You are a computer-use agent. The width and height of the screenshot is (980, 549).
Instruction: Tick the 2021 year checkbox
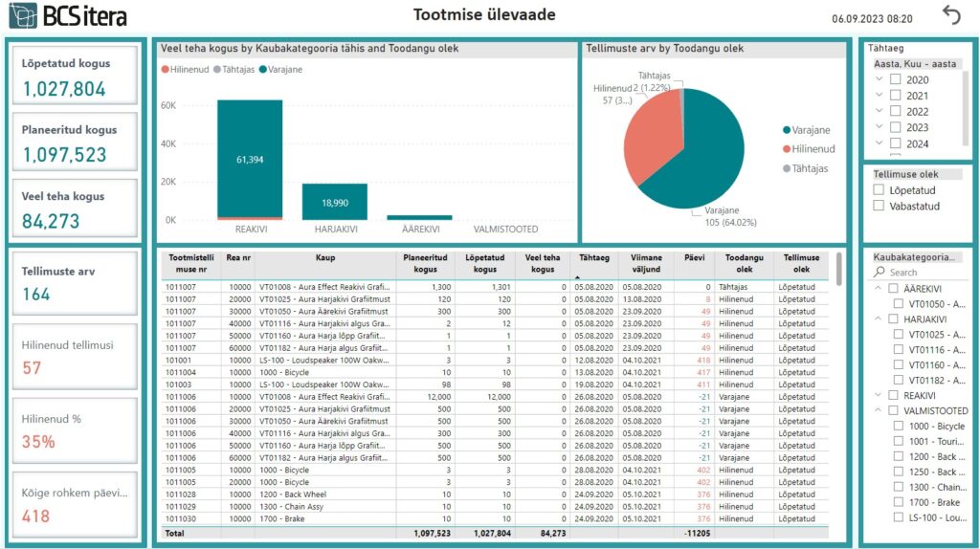(896, 95)
